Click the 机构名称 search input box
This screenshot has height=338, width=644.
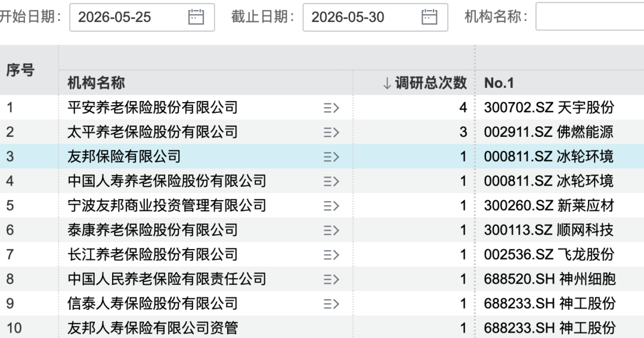[x=590, y=17]
